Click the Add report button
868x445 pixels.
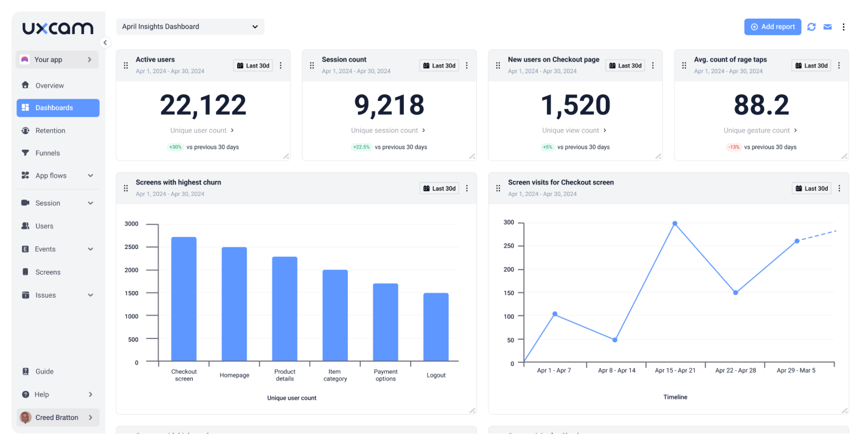click(x=773, y=27)
